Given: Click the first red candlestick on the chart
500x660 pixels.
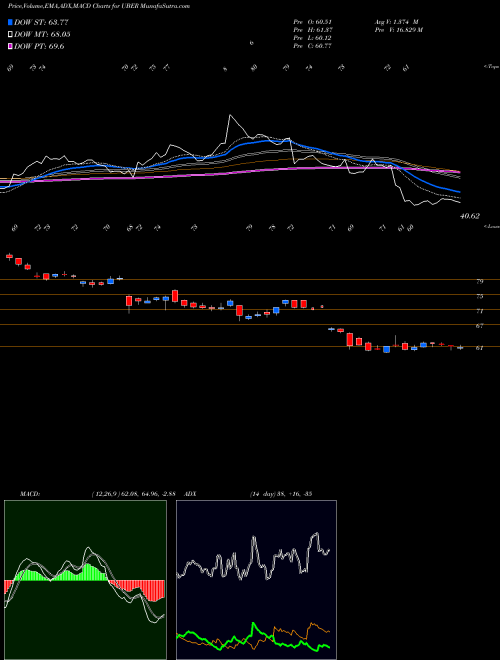Looking at the screenshot, I should 9,256.
